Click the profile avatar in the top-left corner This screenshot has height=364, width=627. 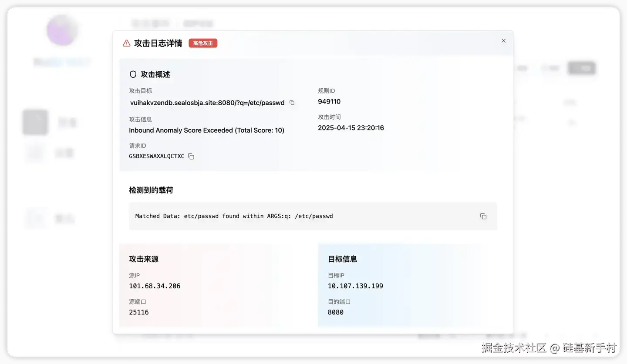coord(61,30)
